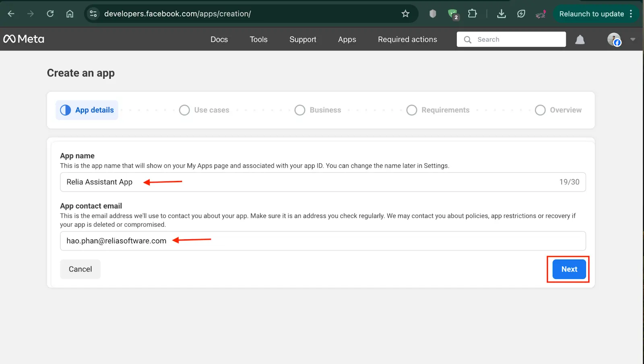Image resolution: width=644 pixels, height=364 pixels.
Task: Open the Required actions menu item
Action: coord(407,39)
